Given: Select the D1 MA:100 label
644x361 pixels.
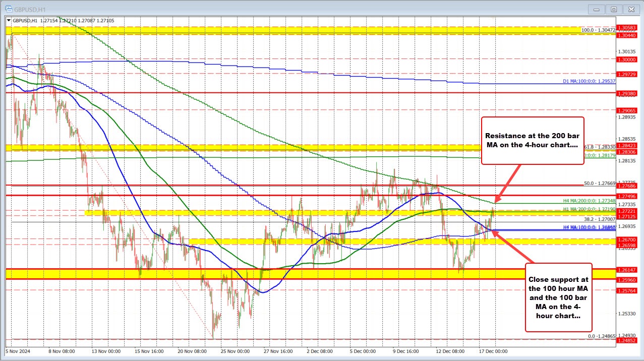Looking at the screenshot, I should tap(589, 81).
